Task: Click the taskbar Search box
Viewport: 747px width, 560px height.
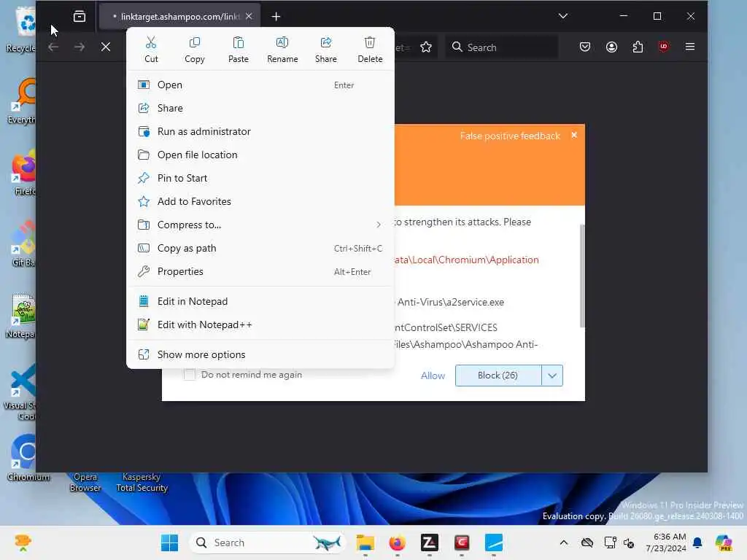Action: pyautogui.click(x=268, y=542)
